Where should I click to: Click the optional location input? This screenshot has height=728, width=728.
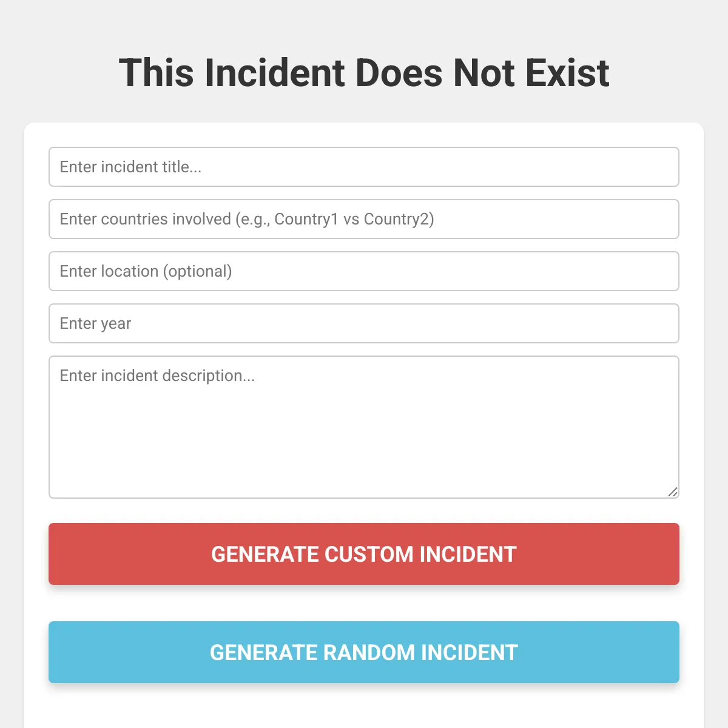[364, 271]
